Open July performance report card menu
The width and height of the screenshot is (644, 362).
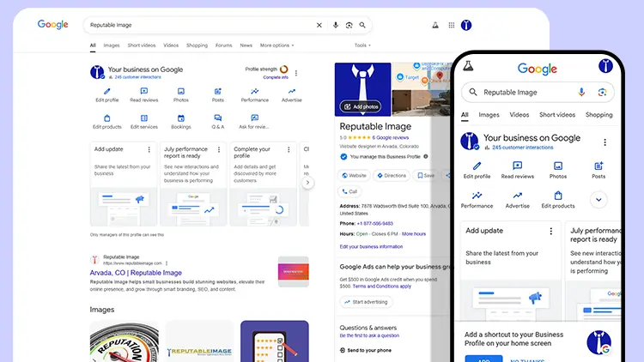coord(219,149)
